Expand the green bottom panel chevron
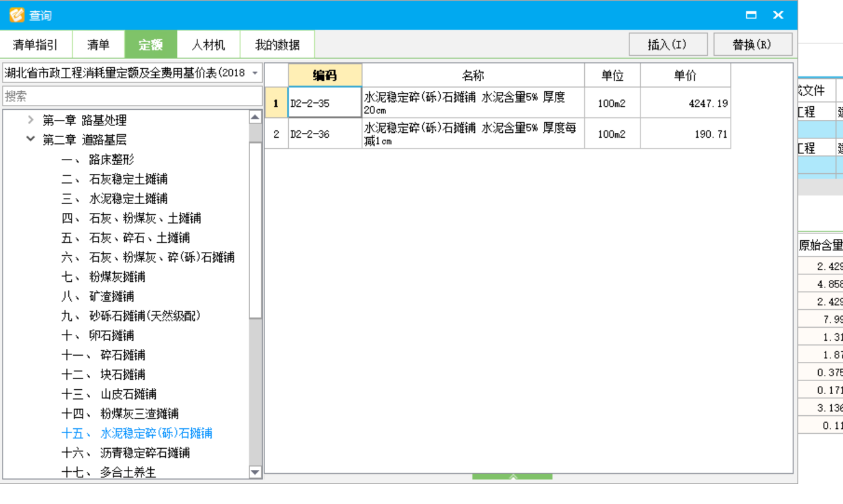 [x=512, y=477]
